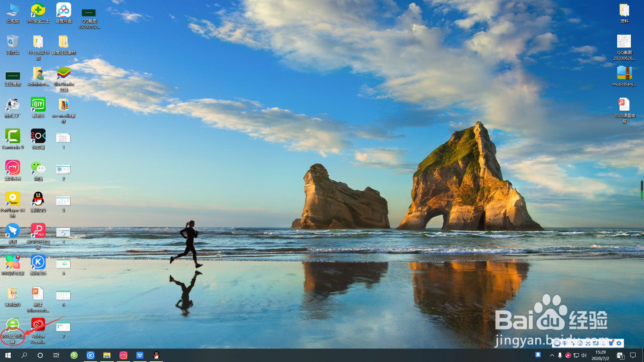Select the 2020课题申报 document file

coord(624,111)
